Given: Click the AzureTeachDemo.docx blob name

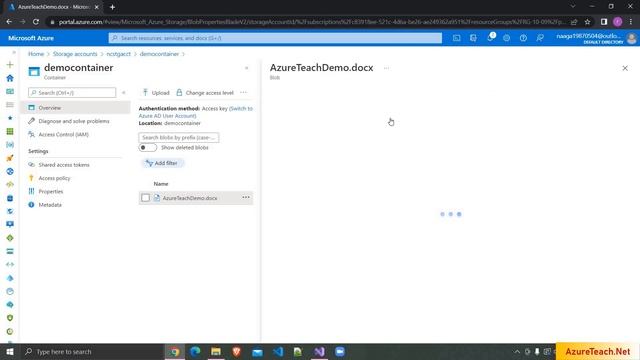Looking at the screenshot, I should (x=190, y=198).
